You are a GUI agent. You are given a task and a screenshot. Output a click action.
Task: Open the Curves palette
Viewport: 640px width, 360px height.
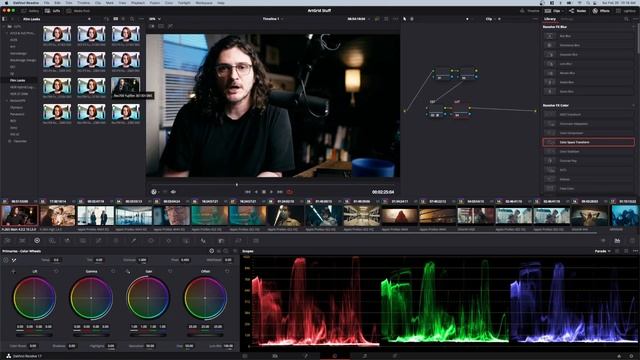[x=98, y=241]
